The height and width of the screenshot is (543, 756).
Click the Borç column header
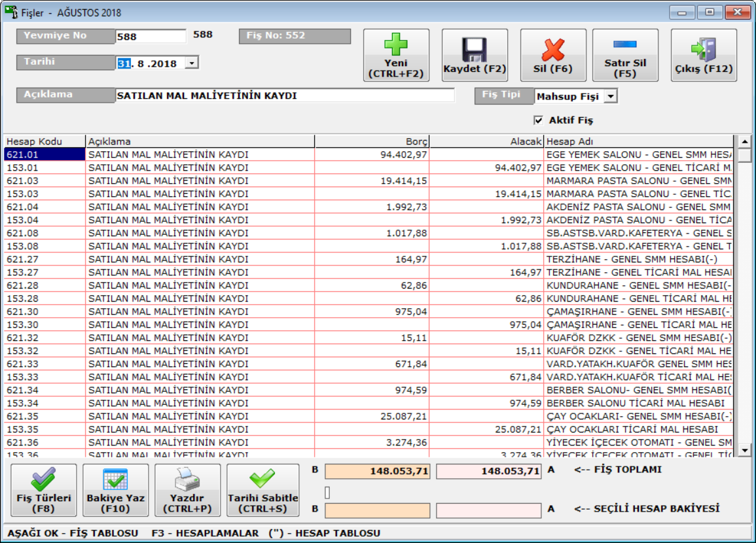[372, 141]
